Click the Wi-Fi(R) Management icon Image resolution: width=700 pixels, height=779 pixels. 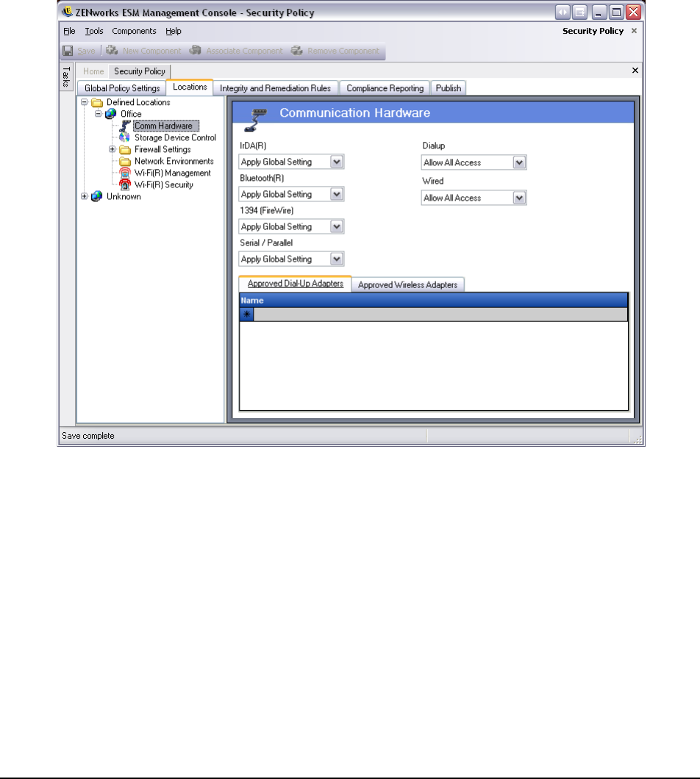125,173
